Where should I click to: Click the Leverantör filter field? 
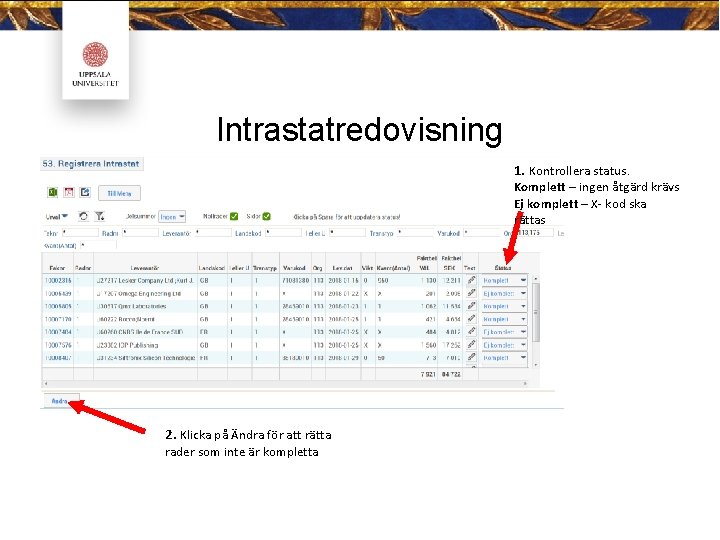[x=213, y=233]
